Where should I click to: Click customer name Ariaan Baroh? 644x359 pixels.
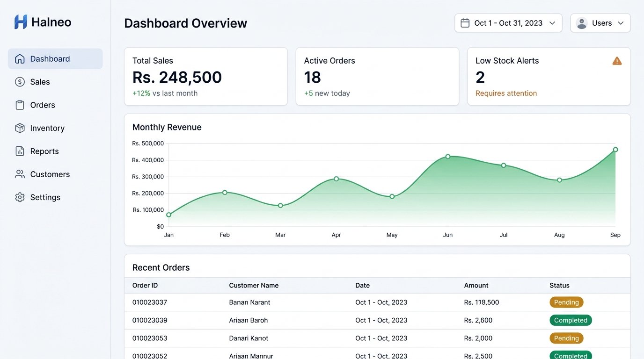click(x=249, y=320)
